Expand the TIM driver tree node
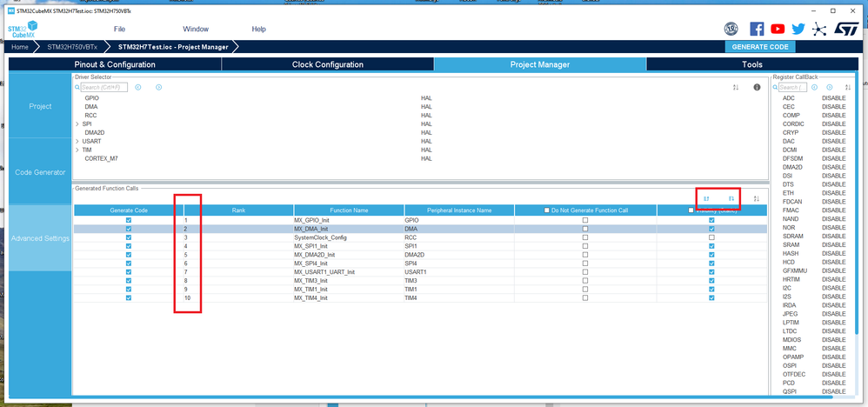Image resolution: width=868 pixels, height=407 pixels. tap(77, 150)
